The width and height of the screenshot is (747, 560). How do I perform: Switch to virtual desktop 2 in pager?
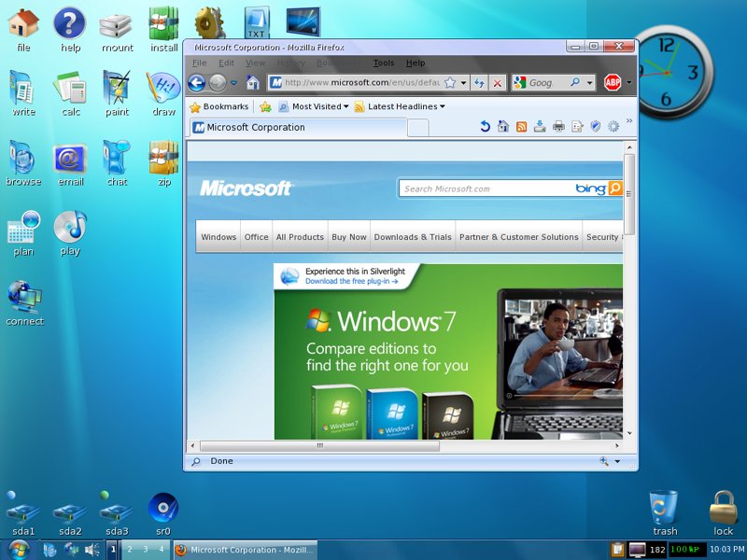[130, 549]
